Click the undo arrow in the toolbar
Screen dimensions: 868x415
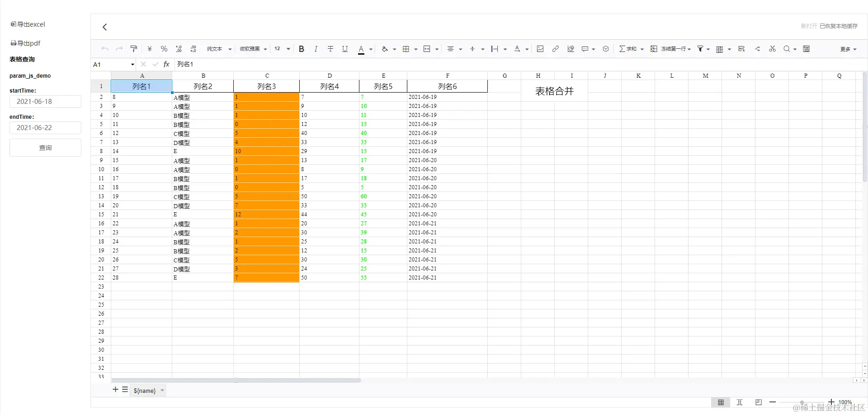[105, 49]
